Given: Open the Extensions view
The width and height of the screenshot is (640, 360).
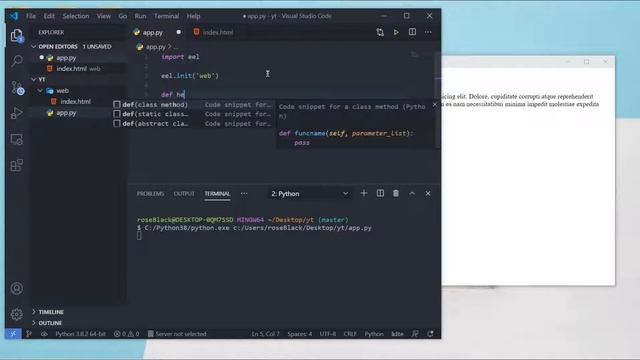Looking at the screenshot, I should [x=17, y=165].
